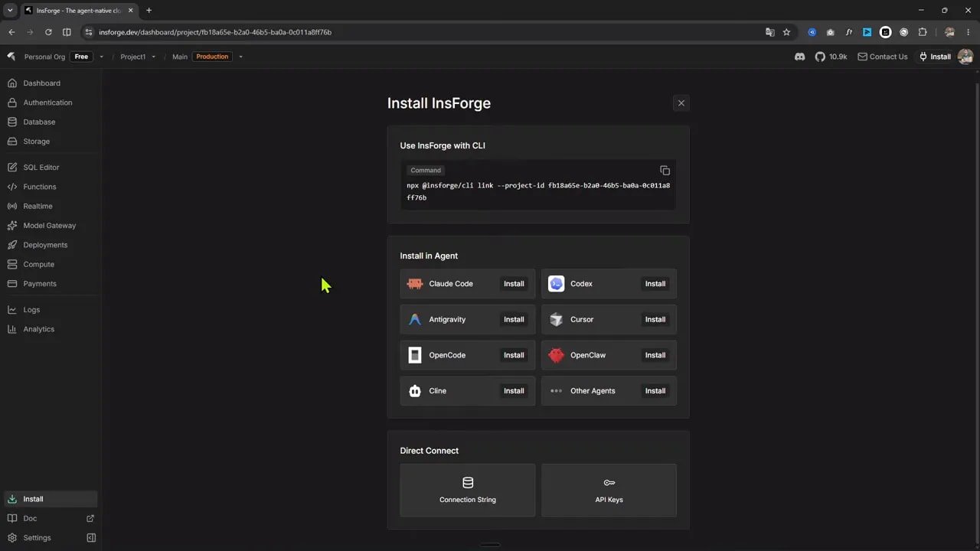
Task: Open the user avatar menu
Action: pos(965,57)
